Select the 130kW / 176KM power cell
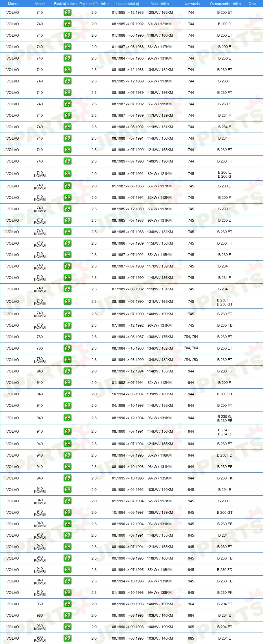The image size is (263, 644). click(x=160, y=337)
